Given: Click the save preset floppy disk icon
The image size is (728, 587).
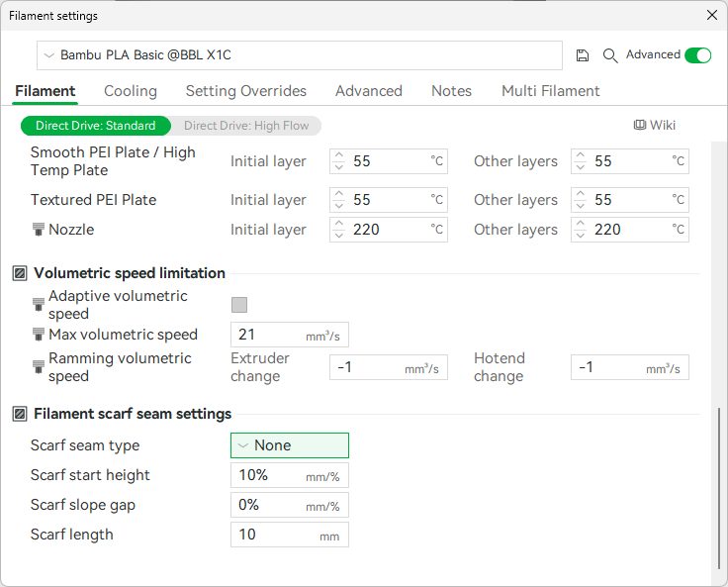Looking at the screenshot, I should coord(583,55).
